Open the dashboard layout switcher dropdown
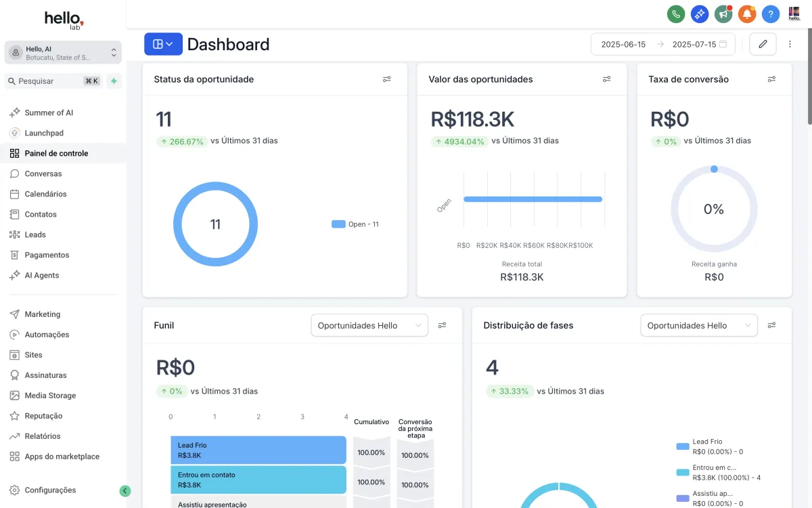 coord(163,44)
